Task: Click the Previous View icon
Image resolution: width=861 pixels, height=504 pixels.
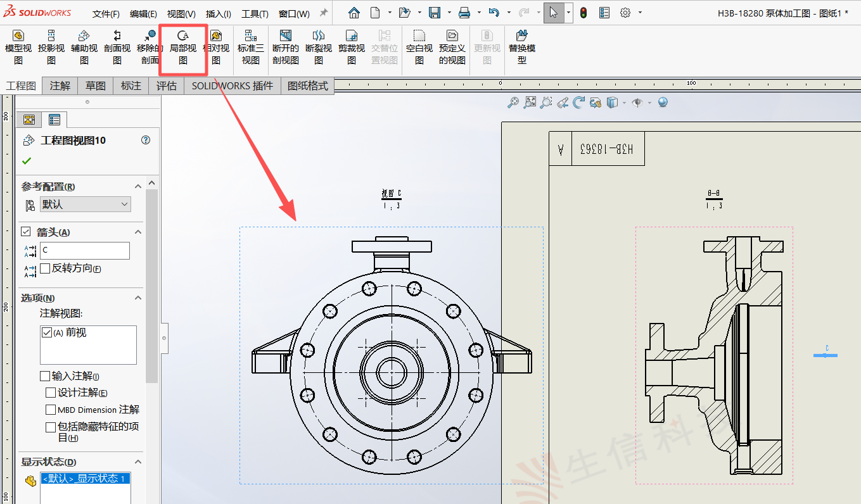Action: [563, 102]
